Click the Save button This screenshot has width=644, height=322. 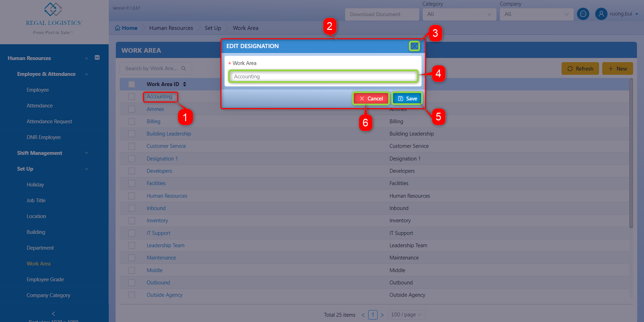pyautogui.click(x=407, y=99)
